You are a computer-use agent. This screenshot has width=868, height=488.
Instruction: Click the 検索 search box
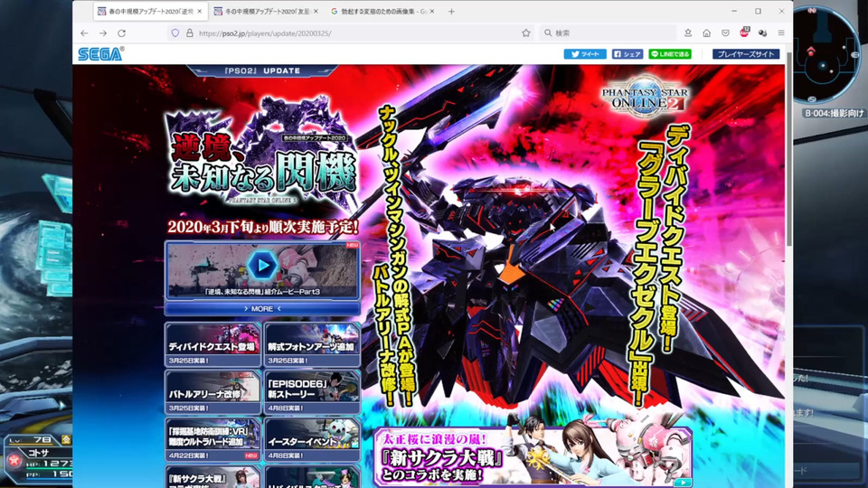click(608, 33)
